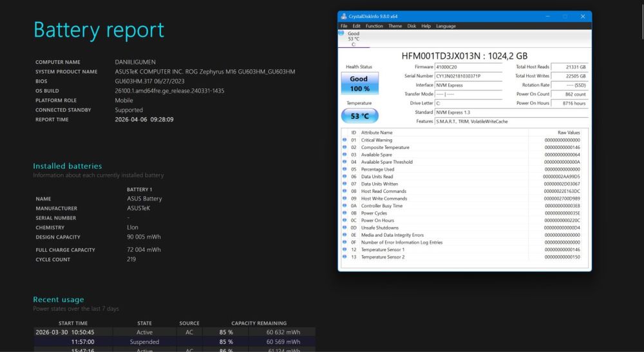The image size is (644, 352).
Task: Click the Standard field NVM Express 1.3
Action: tap(511, 112)
